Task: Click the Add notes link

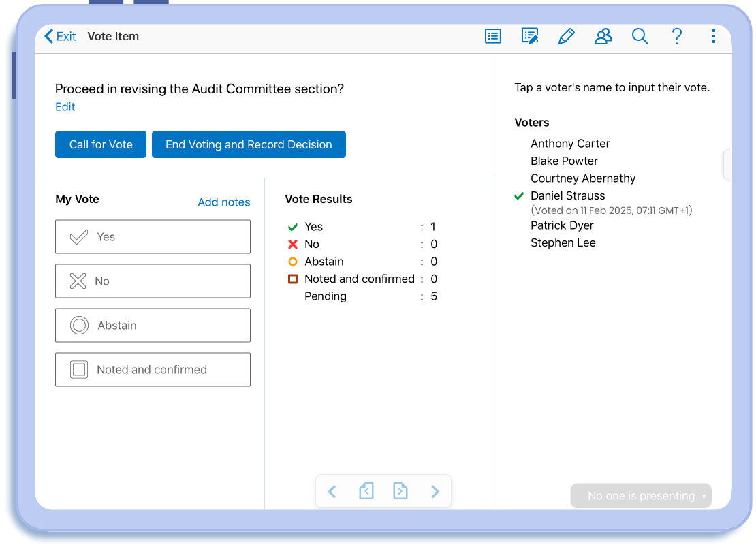Action: click(x=223, y=202)
